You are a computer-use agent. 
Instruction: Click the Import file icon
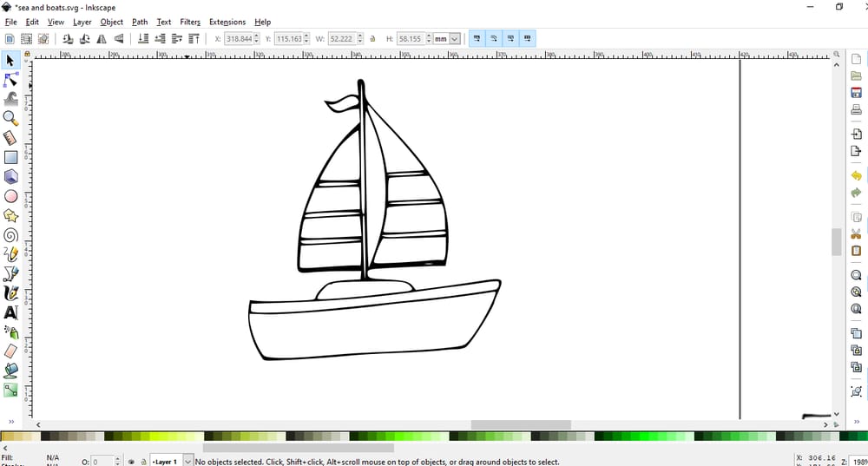(x=856, y=134)
